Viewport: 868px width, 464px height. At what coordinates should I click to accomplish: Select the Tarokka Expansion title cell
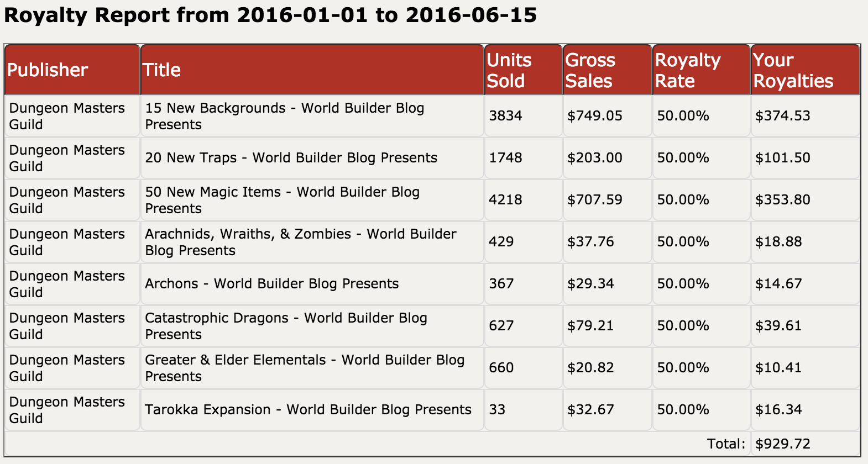click(x=308, y=410)
